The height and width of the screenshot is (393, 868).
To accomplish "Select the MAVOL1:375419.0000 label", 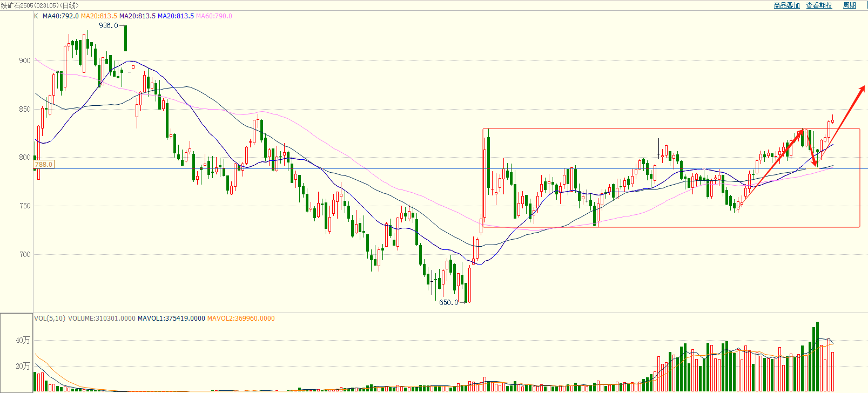I will click(171, 319).
